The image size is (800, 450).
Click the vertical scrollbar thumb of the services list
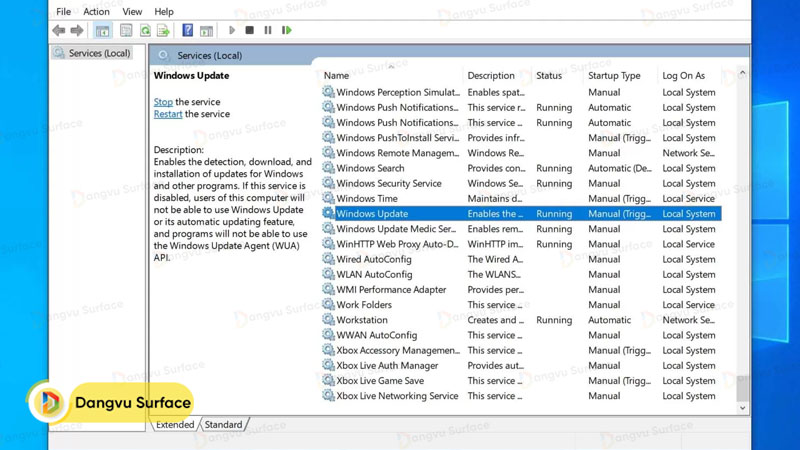742,388
